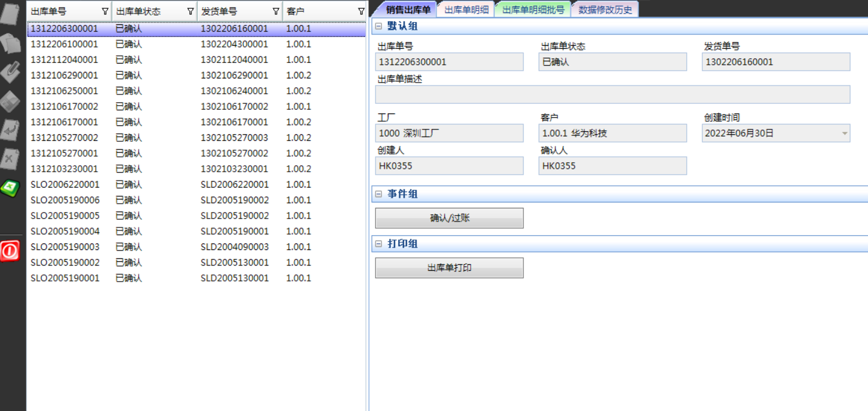Click delivery number cell SLD2006220001

click(235, 185)
